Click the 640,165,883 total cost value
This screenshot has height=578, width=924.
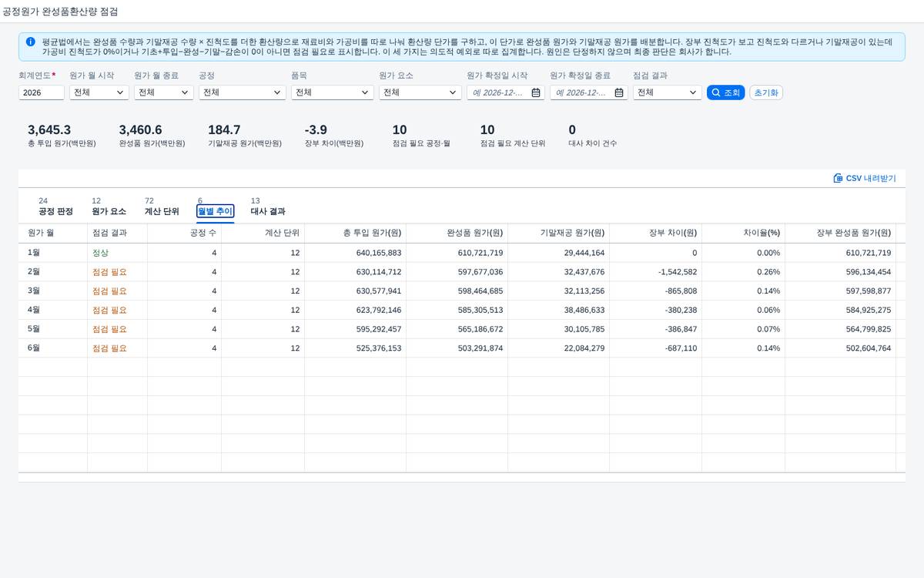pyautogui.click(x=379, y=253)
